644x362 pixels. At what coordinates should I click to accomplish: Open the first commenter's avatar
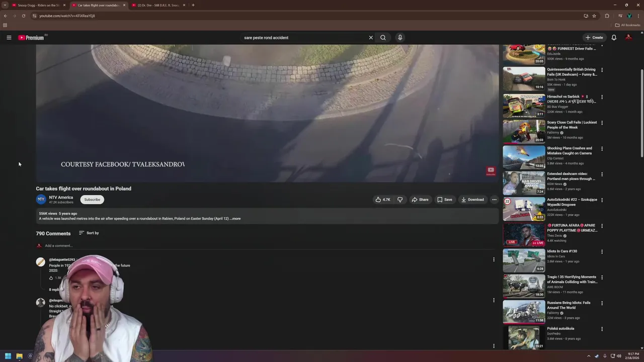coord(41,262)
